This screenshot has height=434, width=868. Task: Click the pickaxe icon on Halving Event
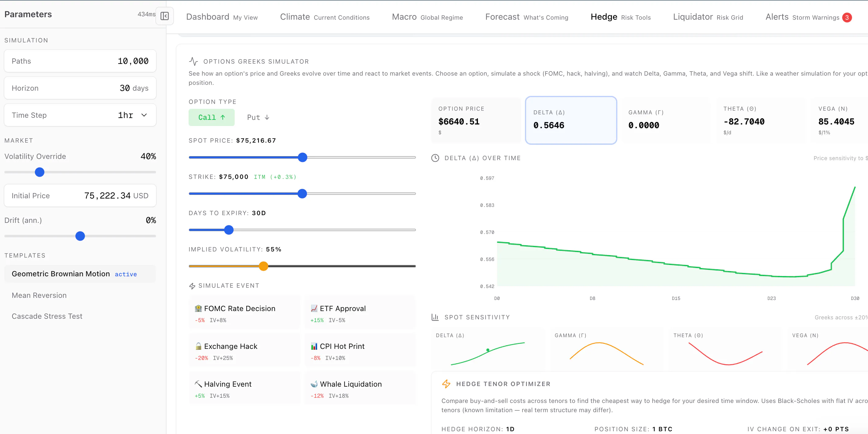[198, 384]
